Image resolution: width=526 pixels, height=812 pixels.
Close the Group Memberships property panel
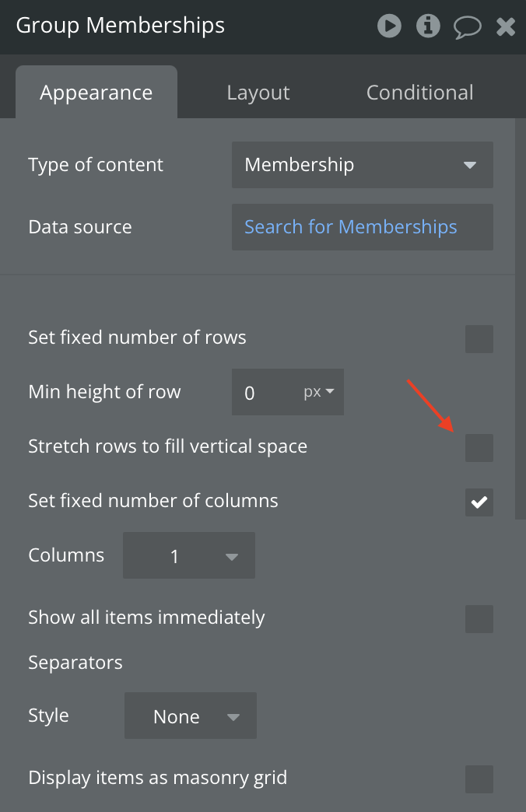506,27
